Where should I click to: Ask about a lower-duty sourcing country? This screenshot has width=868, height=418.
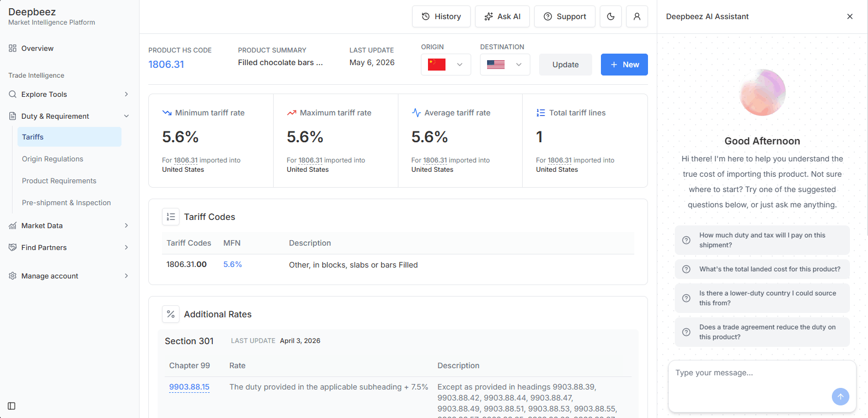762,298
